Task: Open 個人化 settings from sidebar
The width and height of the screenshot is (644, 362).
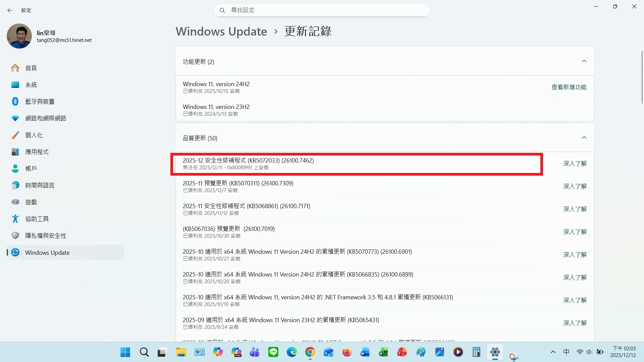Action: [34, 135]
